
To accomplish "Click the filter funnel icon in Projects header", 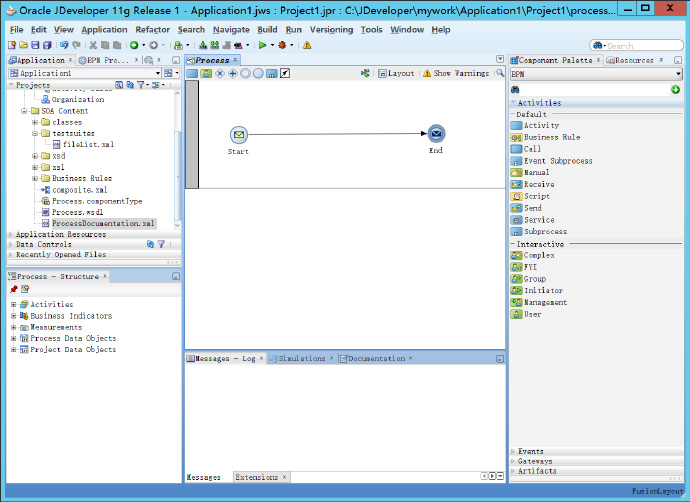I will coord(141,85).
